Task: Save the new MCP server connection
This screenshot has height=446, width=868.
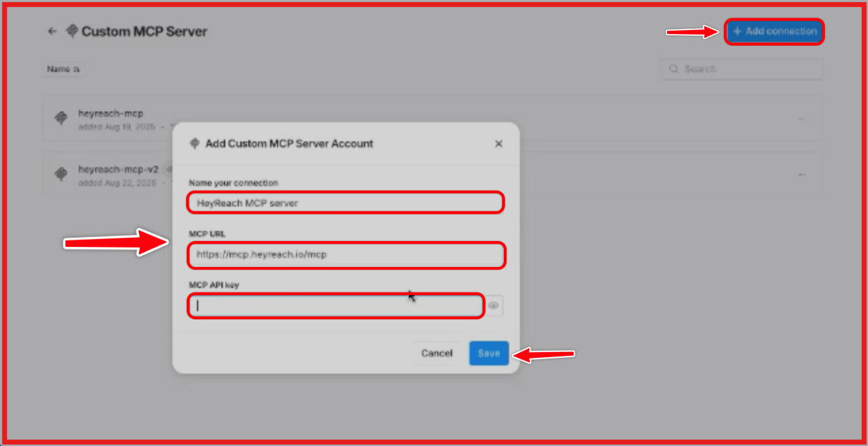Action: [489, 353]
